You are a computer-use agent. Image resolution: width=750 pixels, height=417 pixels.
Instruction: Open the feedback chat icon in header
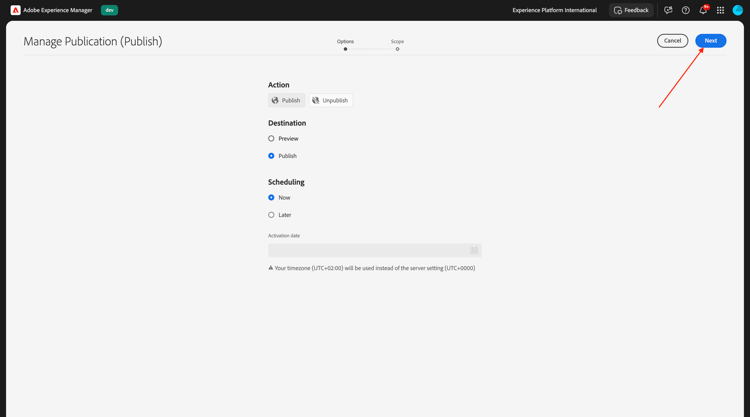(x=668, y=10)
